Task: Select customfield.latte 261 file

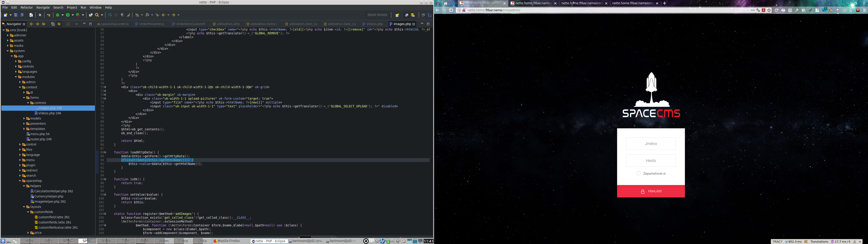Action: (54, 217)
